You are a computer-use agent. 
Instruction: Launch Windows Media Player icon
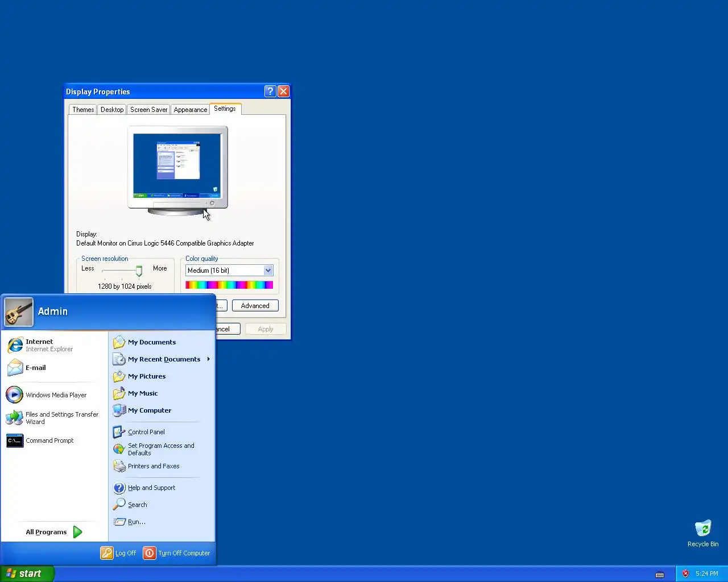pos(15,394)
